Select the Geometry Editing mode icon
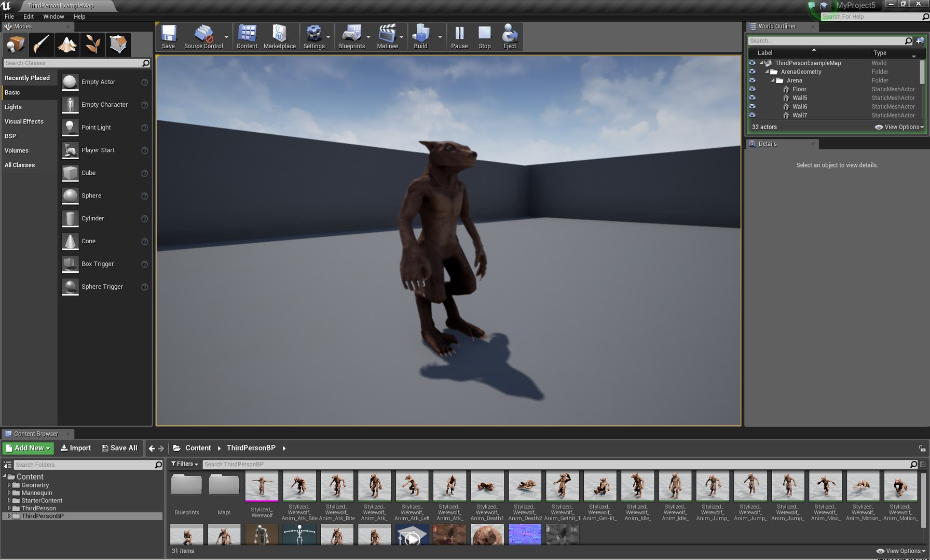 (118, 45)
